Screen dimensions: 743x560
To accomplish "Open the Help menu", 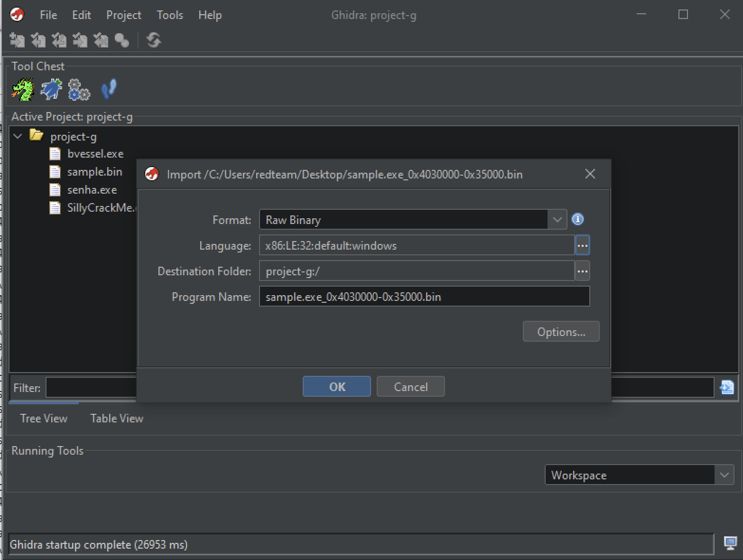I will coord(210,15).
